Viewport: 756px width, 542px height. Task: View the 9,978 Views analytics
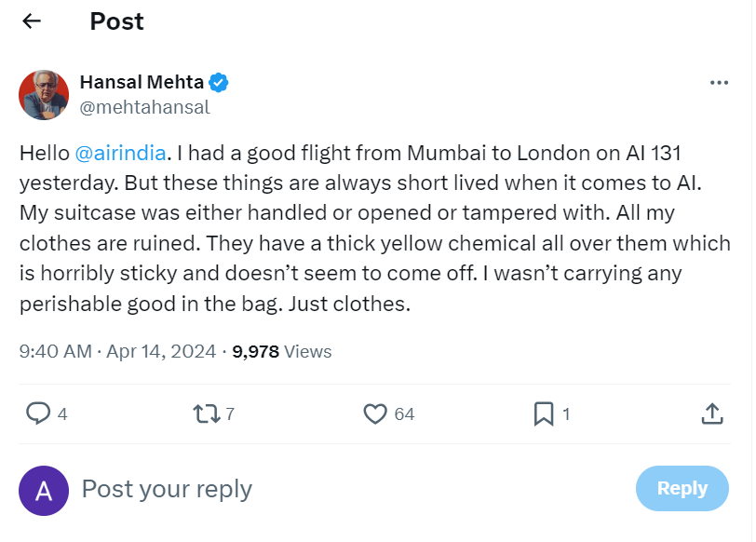[x=282, y=352]
